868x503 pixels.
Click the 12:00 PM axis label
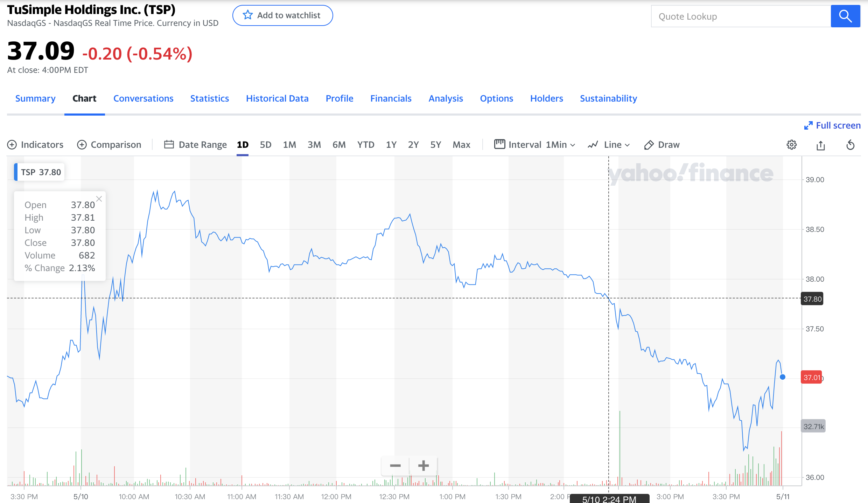coord(336,497)
